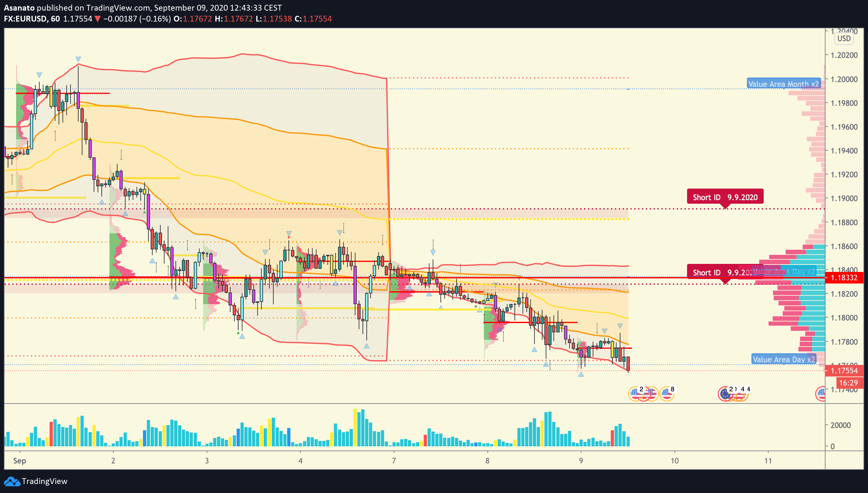Click the 1.18200 price axis label
Image resolution: width=868 pixels, height=493 pixels.
[x=844, y=294]
